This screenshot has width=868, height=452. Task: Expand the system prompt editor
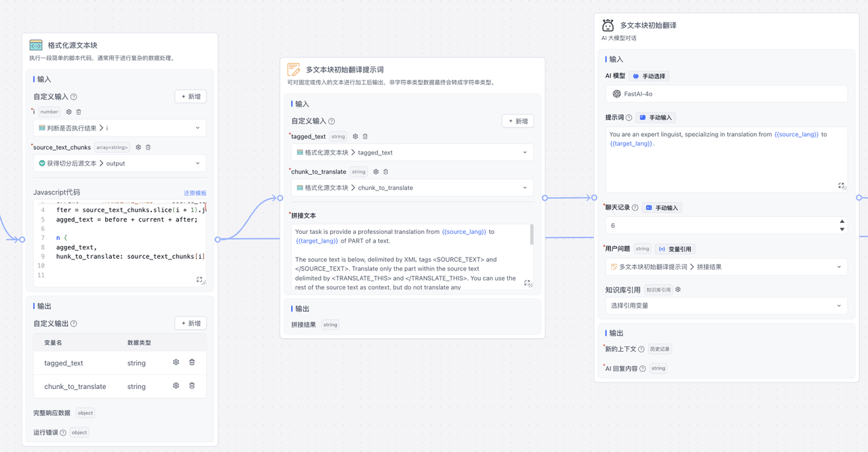coord(841,185)
